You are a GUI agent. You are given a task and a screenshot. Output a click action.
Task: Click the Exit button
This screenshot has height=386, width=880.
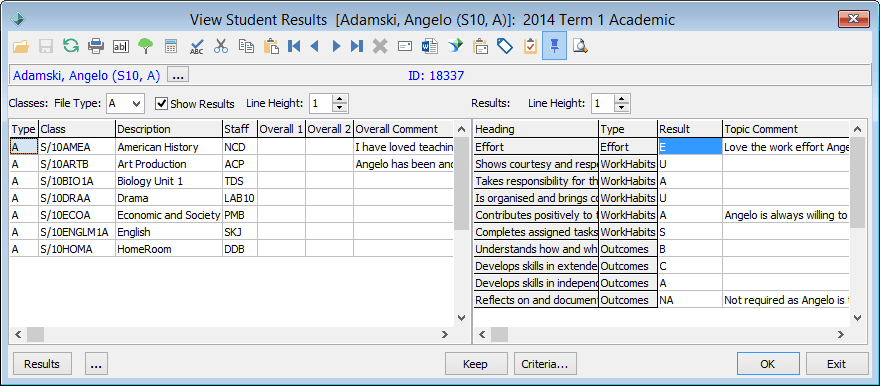[836, 364]
